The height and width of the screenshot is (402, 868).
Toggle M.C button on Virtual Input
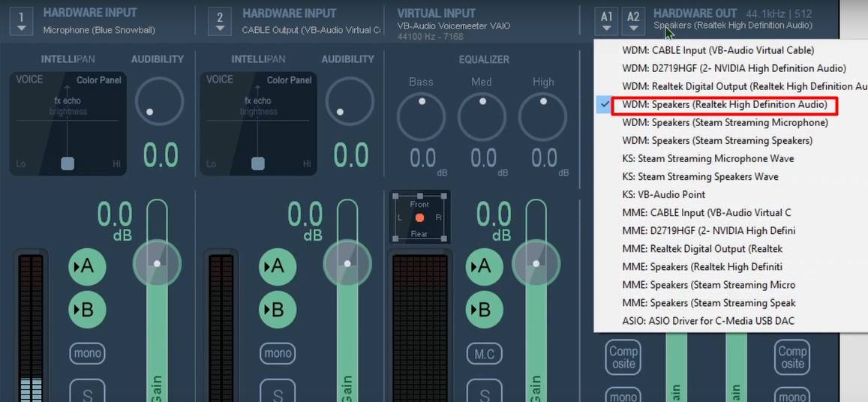point(485,353)
